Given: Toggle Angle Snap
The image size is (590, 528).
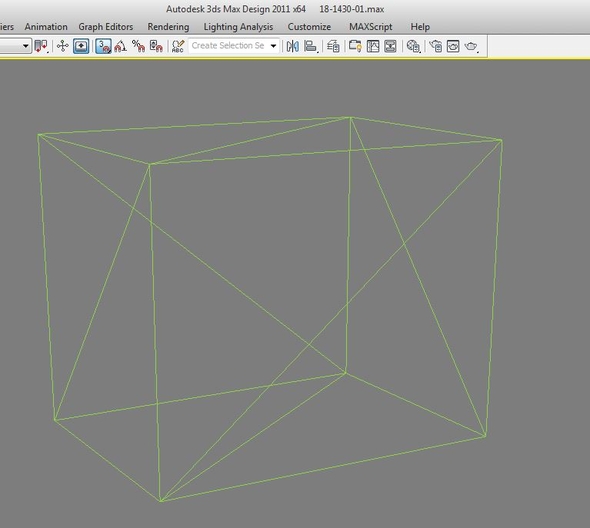Looking at the screenshot, I should [x=121, y=46].
